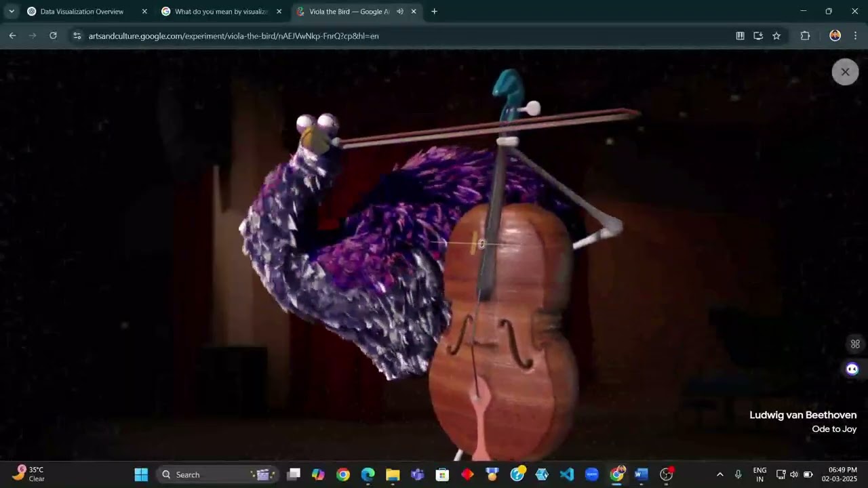Open reading mode icon in address bar
868x488 pixels.
(x=741, y=36)
